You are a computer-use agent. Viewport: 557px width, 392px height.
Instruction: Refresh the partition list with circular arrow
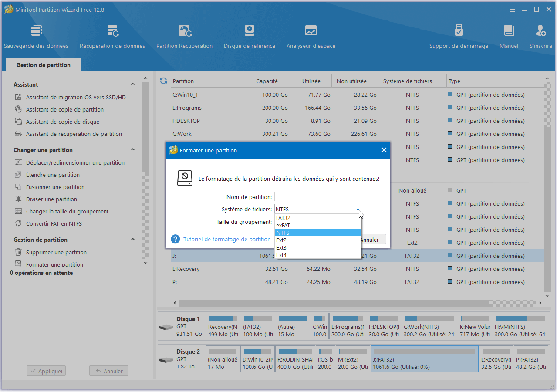click(162, 81)
